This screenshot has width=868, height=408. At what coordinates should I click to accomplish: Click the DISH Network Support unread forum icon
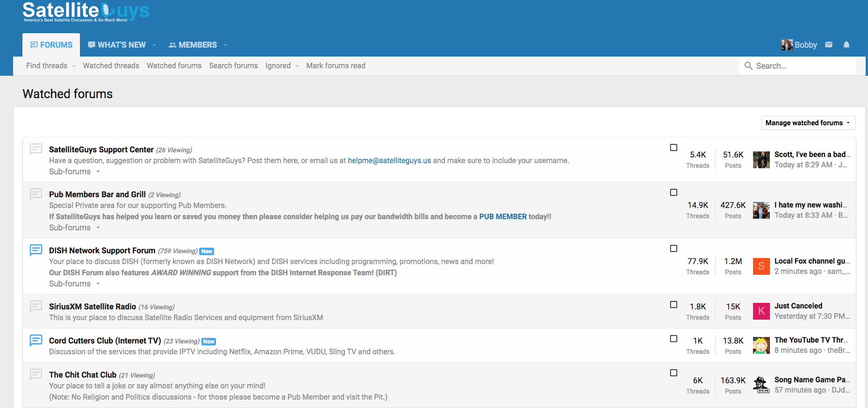[x=36, y=250]
